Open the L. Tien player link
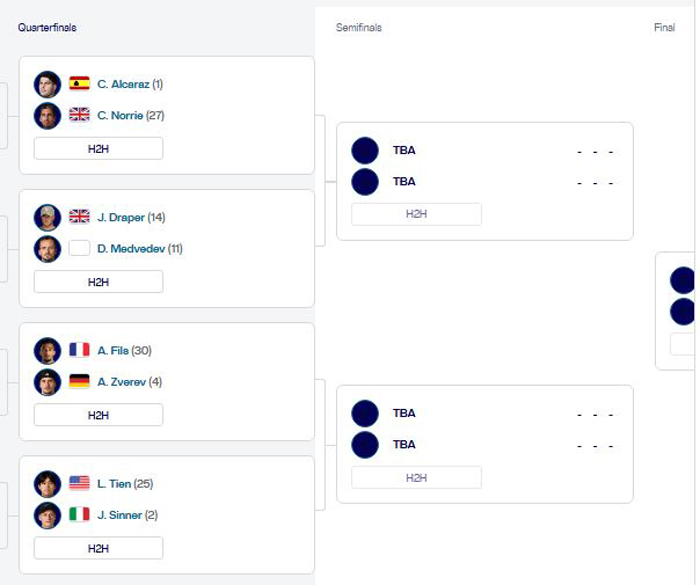 pyautogui.click(x=114, y=483)
